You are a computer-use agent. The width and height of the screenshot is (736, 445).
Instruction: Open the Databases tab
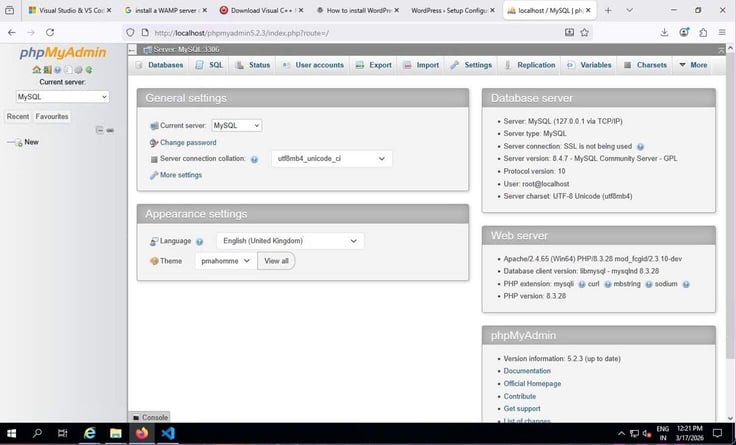click(160, 65)
